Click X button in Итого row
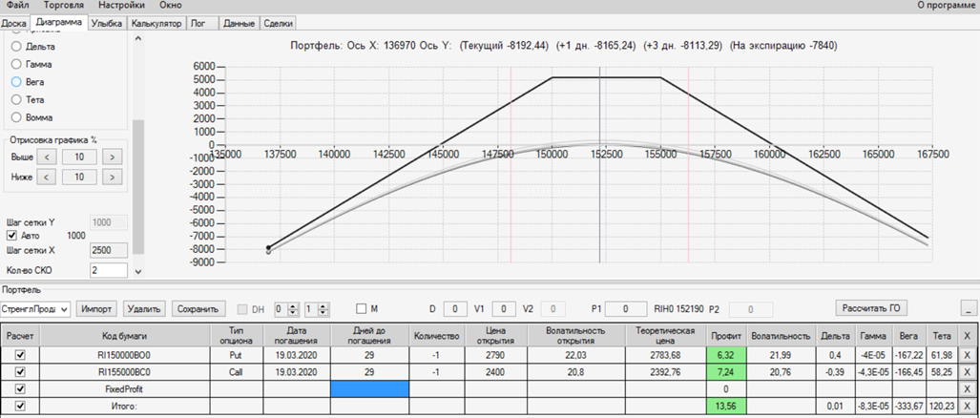 tap(967, 407)
